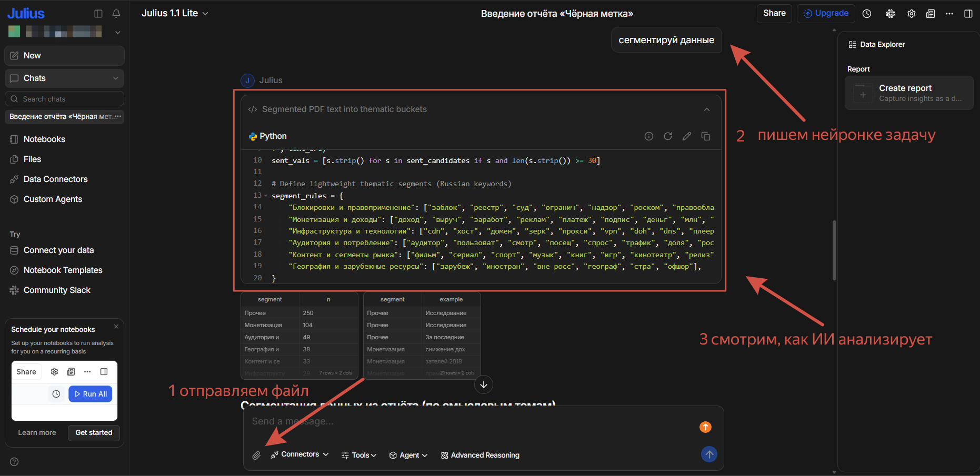Fold the segment_rules code block at line 13
Image resolution: width=980 pixels, height=476 pixels.
266,196
